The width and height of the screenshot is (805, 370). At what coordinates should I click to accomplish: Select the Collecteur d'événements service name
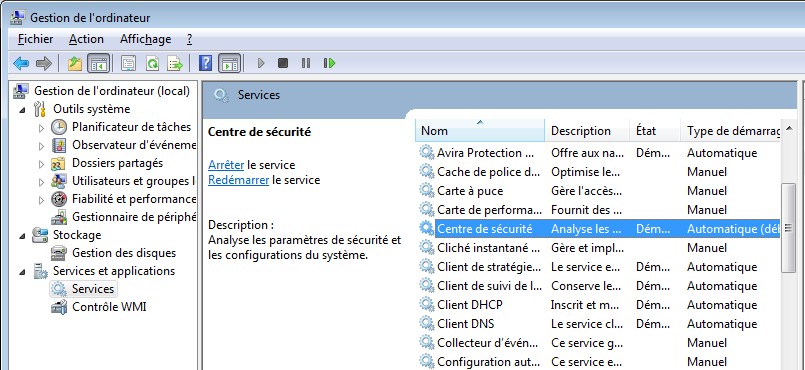(x=487, y=342)
